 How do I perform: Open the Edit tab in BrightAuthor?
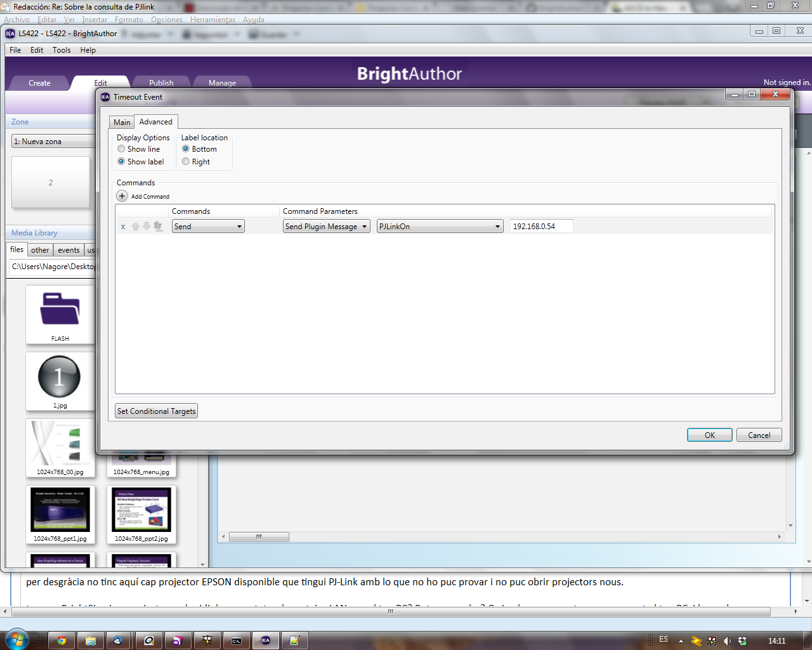point(101,83)
